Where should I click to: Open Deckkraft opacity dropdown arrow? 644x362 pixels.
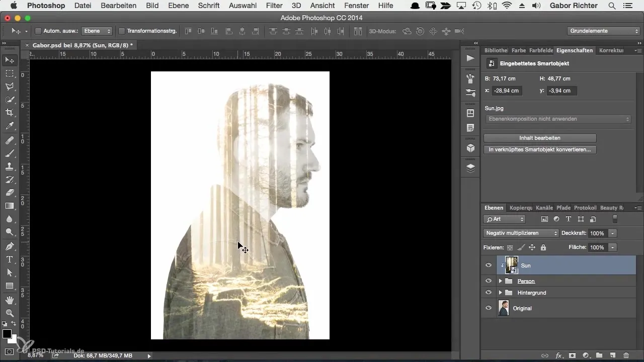[x=612, y=233]
